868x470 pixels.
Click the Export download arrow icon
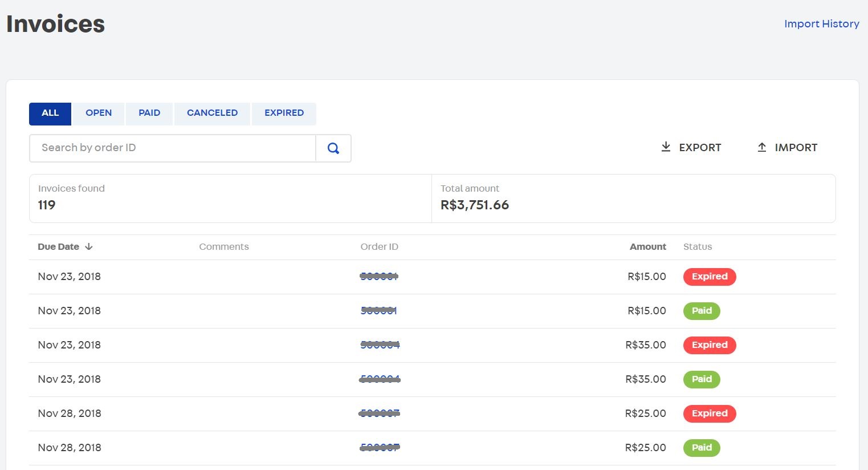[666, 147]
